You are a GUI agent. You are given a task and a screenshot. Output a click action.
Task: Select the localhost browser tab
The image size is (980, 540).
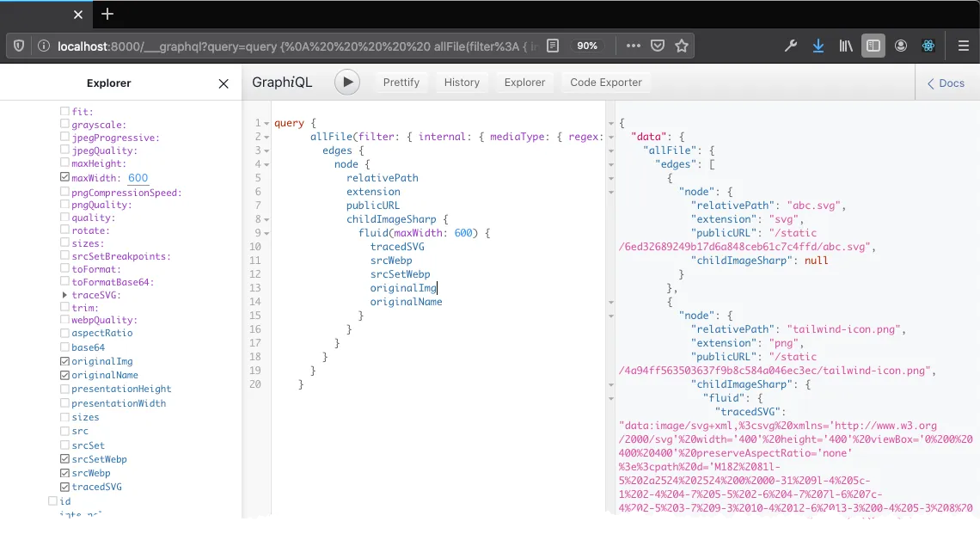pyautogui.click(x=39, y=14)
